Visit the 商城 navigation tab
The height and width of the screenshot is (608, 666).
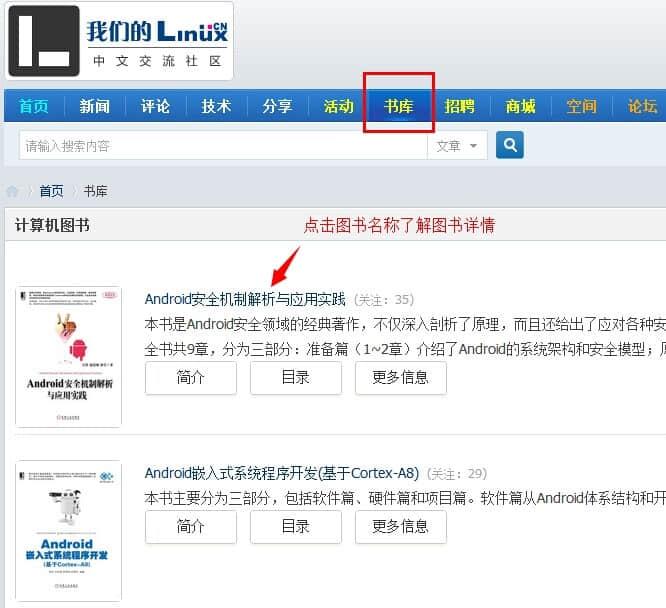coord(520,106)
